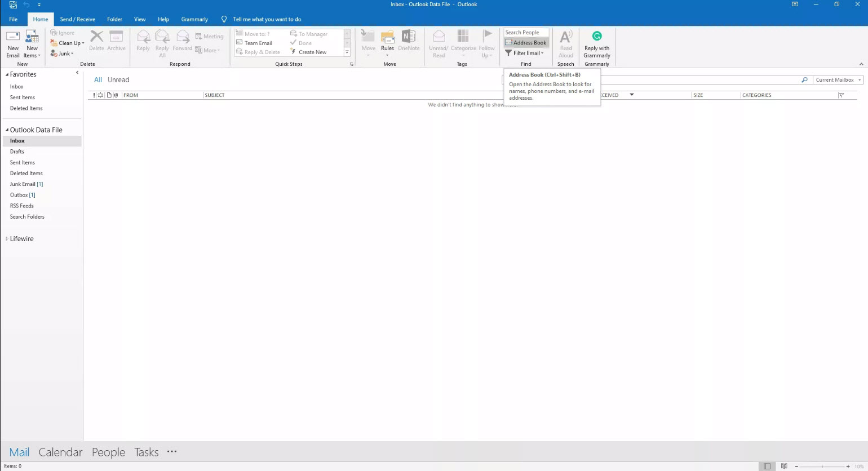Switch to the Unread filter

[x=118, y=80]
